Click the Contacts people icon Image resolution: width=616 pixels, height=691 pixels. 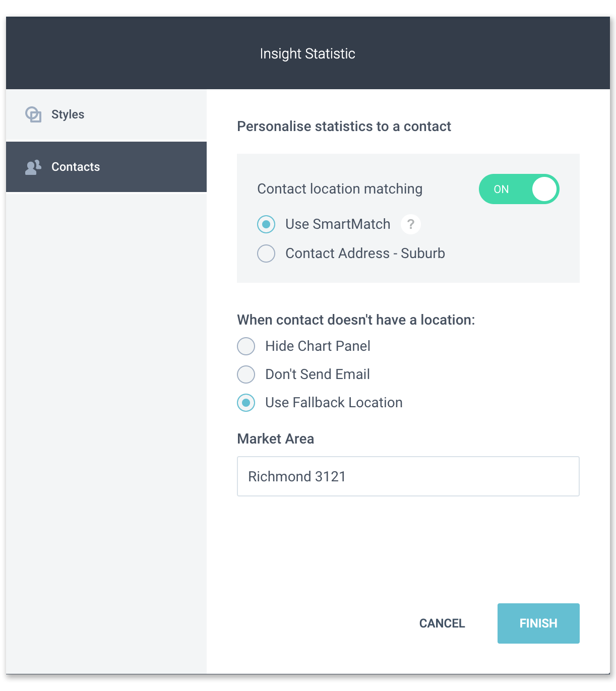click(x=33, y=167)
